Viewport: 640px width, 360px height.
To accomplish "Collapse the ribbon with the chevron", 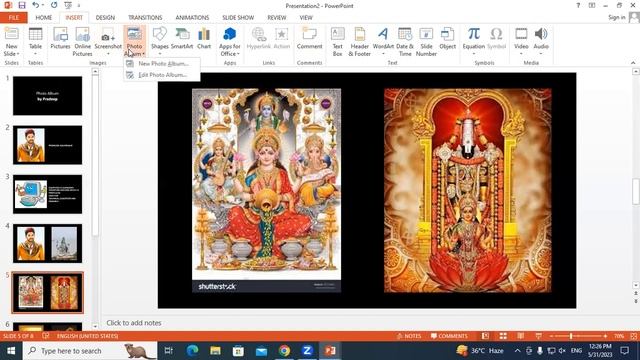I will pos(633,63).
